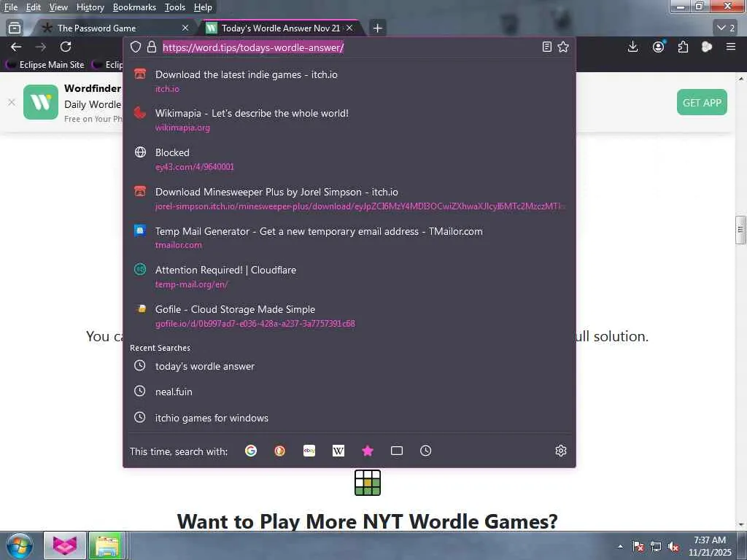The image size is (747, 560).
Task: Open the Tools menu
Action: click(175, 7)
